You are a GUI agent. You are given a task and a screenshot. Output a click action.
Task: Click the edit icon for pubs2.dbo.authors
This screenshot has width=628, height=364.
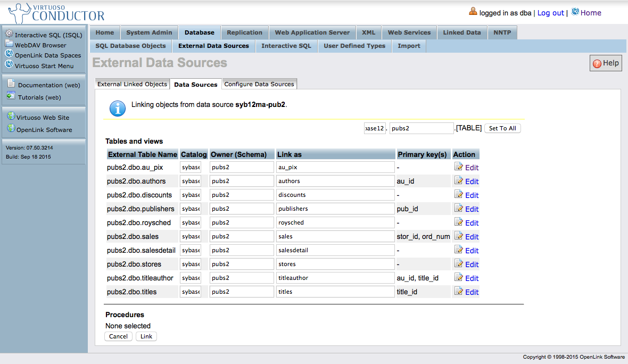click(x=459, y=180)
